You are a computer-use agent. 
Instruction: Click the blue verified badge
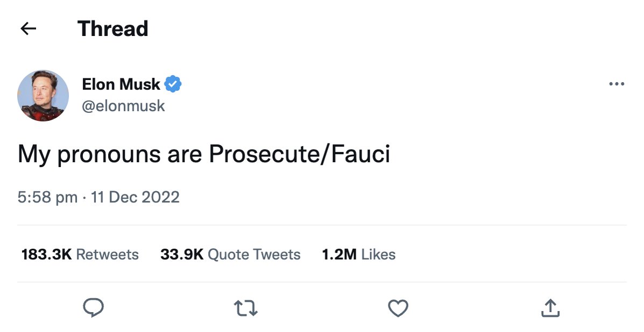point(173,84)
